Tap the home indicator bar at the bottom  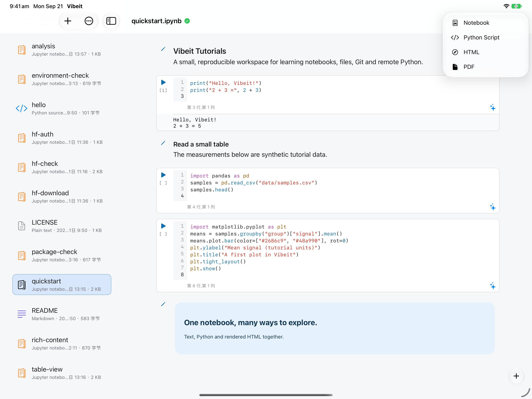click(266, 395)
